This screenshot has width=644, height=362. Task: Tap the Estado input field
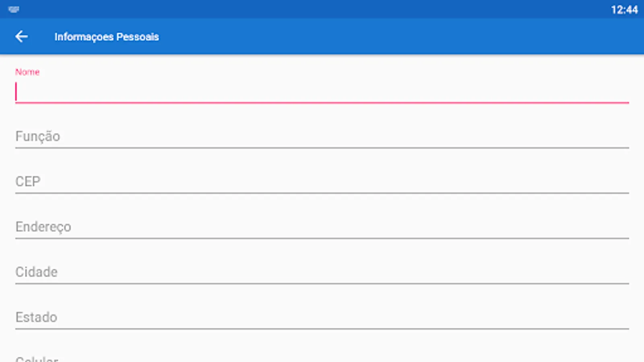[322, 317]
